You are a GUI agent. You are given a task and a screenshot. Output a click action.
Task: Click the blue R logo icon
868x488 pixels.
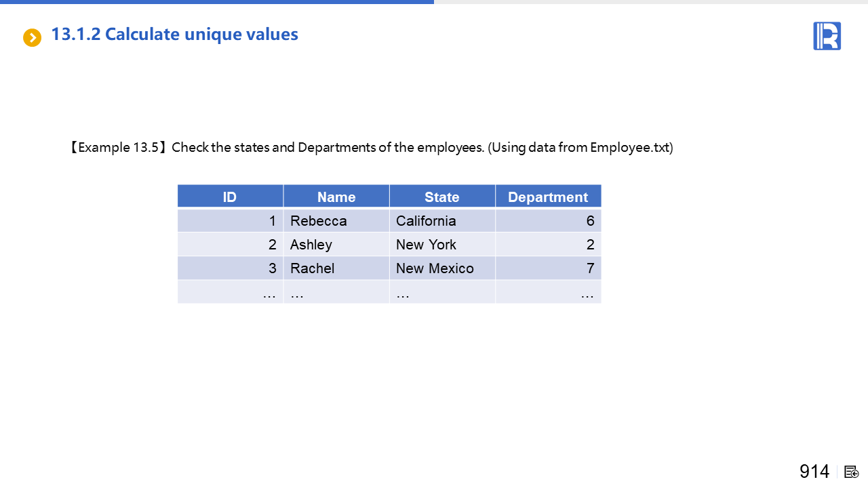[827, 36]
